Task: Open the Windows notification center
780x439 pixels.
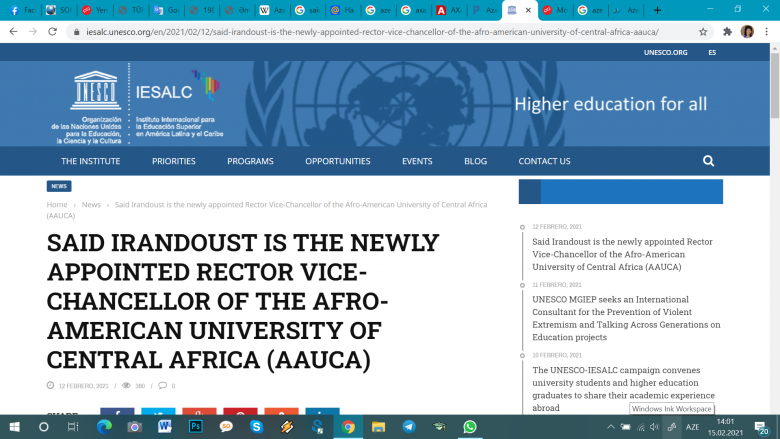Action: click(762, 428)
